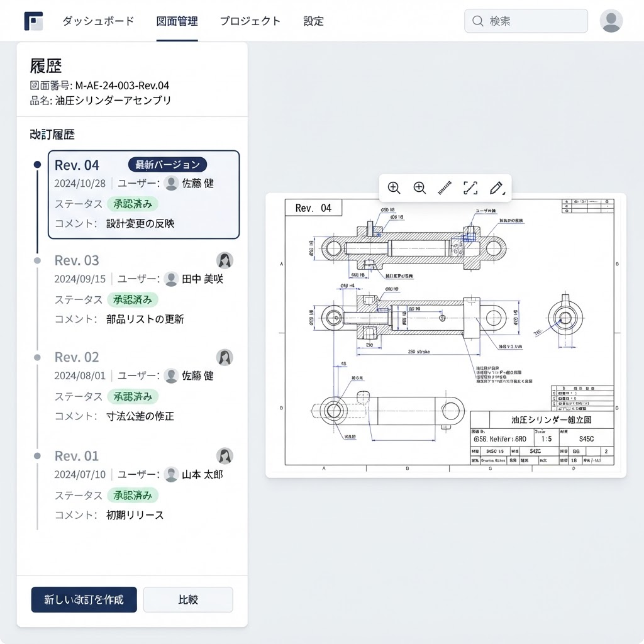This screenshot has width=644, height=644.
Task: Click user avatar beside 山本 太郎
Action: [x=171, y=474]
